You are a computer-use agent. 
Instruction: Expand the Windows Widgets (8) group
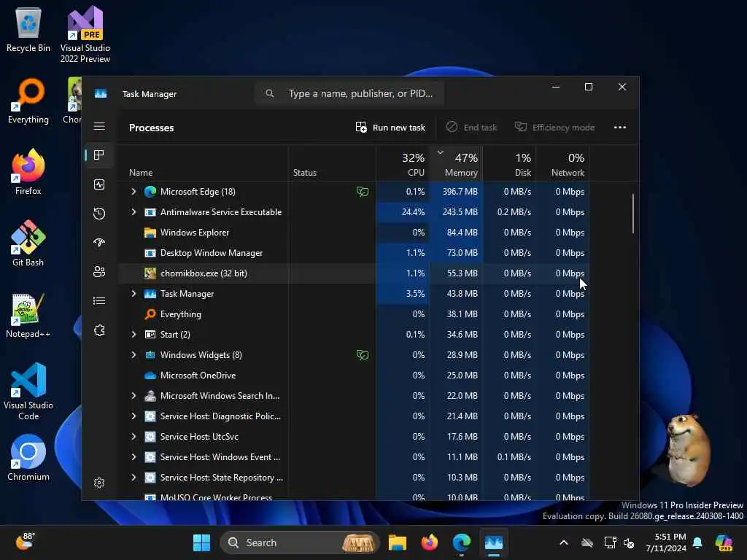(x=133, y=355)
